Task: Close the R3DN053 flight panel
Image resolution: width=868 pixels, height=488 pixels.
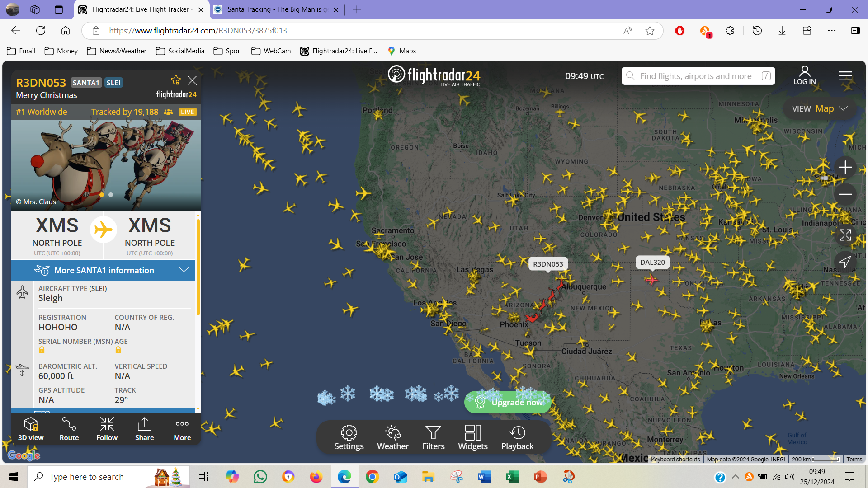Action: 192,80
